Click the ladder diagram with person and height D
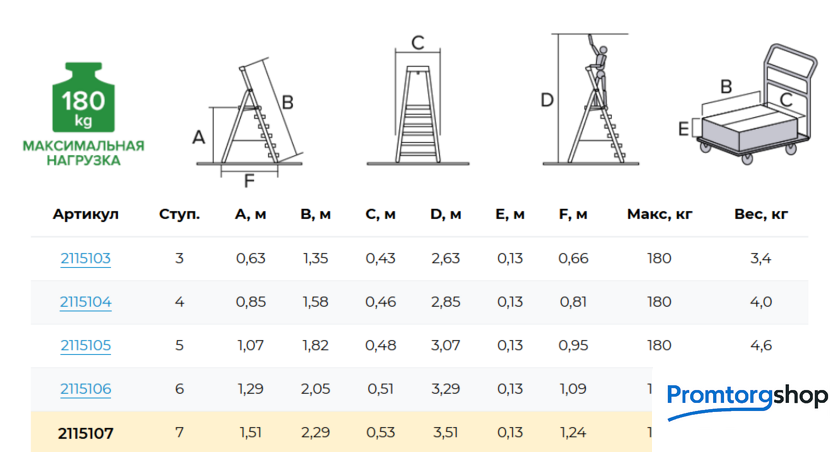 click(x=590, y=100)
